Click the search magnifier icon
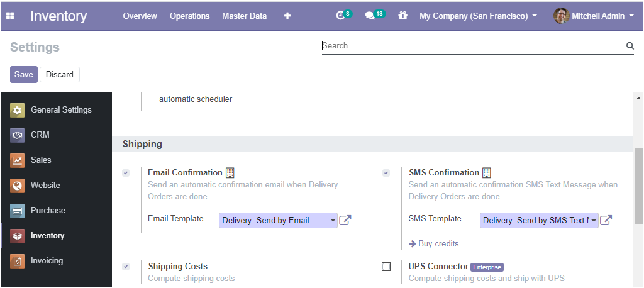Screen dimensions: 644x288 point(630,46)
